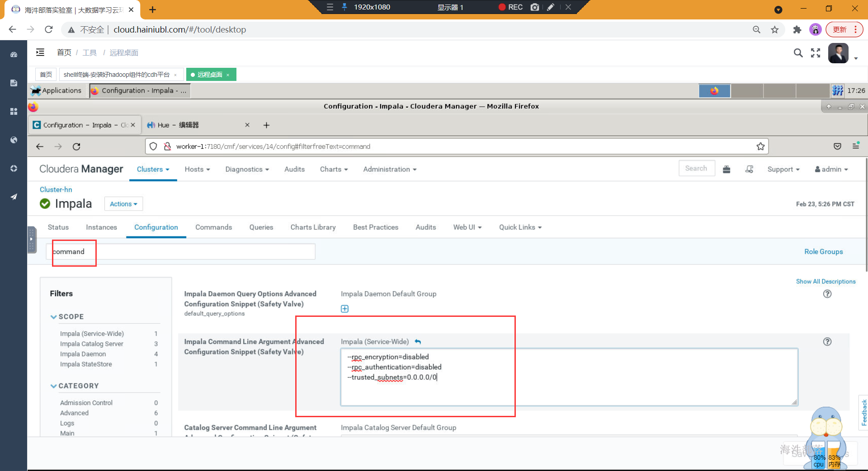Click the Cloudera Manager Search box

[x=697, y=168]
